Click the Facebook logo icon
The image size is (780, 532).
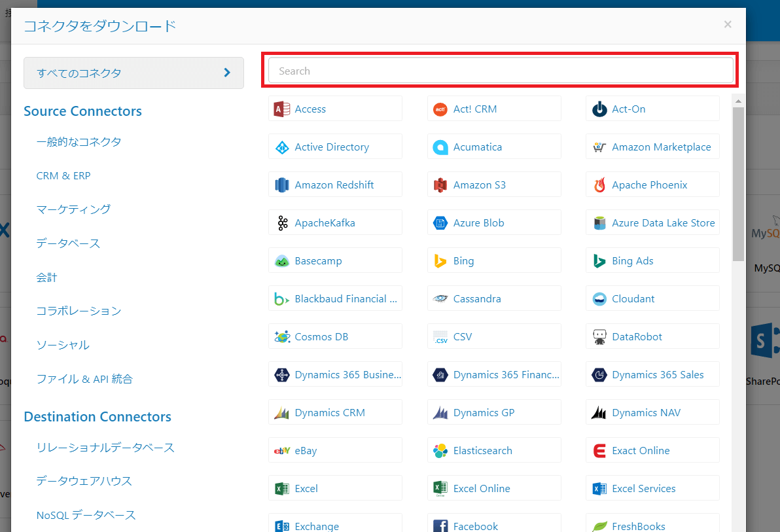coord(440,526)
